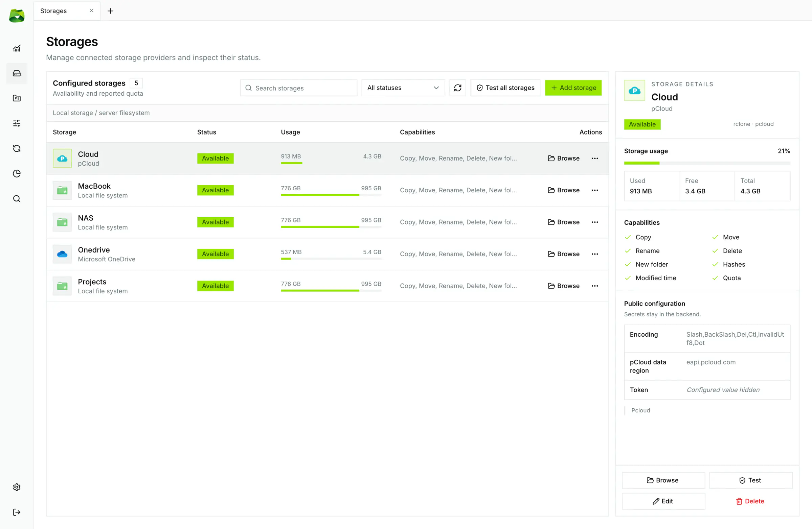Click Test all storages button

point(505,88)
